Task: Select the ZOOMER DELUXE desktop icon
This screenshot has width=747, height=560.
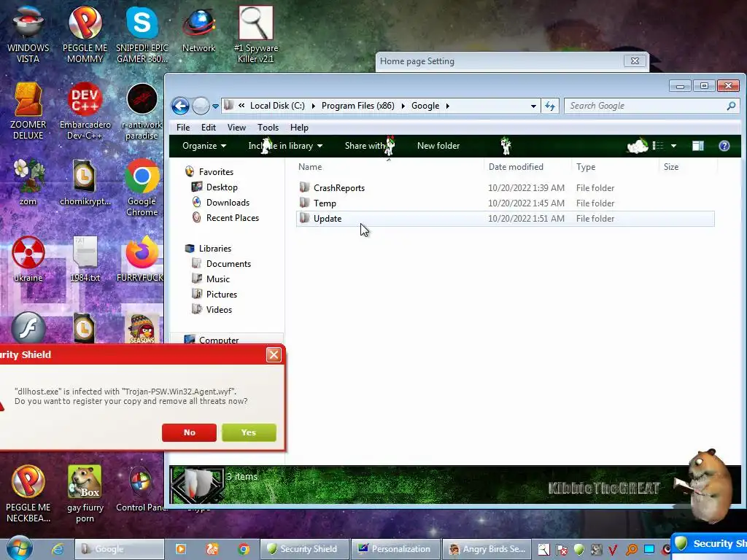Action: tap(28, 111)
